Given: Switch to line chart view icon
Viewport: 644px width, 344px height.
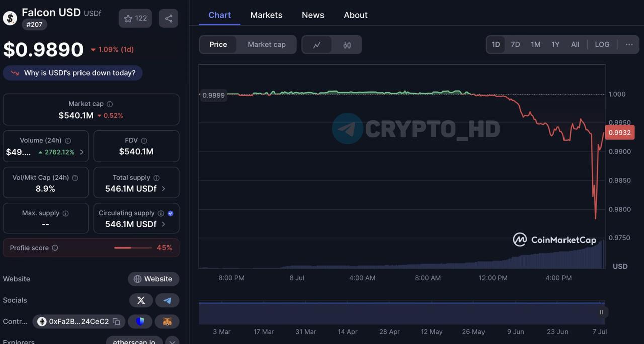Looking at the screenshot, I should (317, 45).
